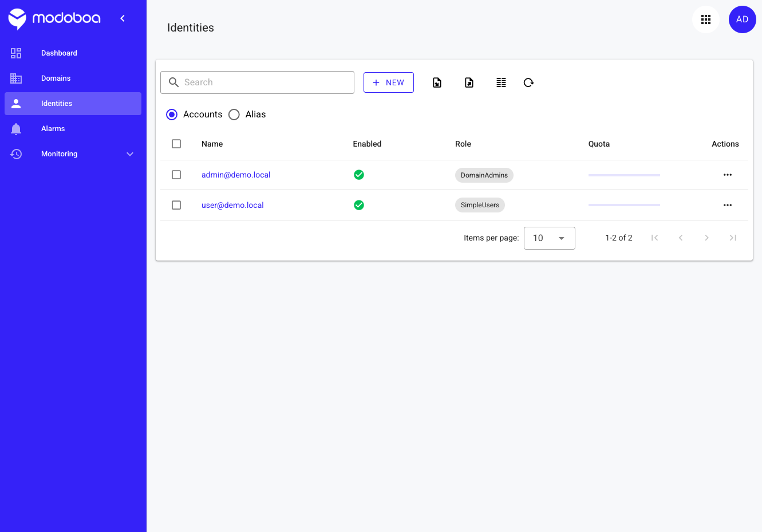This screenshot has width=762, height=532.
Task: Click the import file icon
Action: [x=437, y=82]
